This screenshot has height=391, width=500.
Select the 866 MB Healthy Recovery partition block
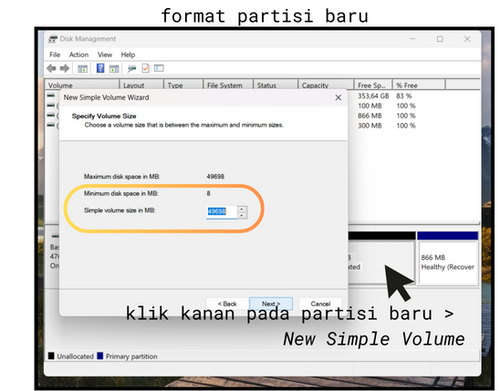(x=448, y=259)
